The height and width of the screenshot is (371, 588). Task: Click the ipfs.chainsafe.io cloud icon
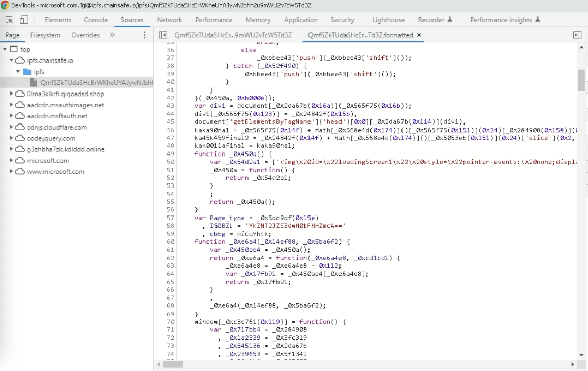coord(20,60)
